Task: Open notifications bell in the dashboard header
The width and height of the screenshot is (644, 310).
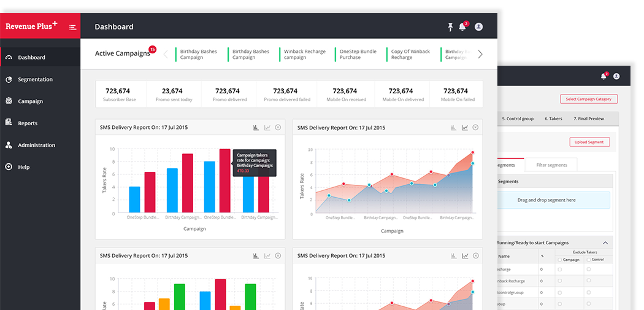Action: coord(462,27)
